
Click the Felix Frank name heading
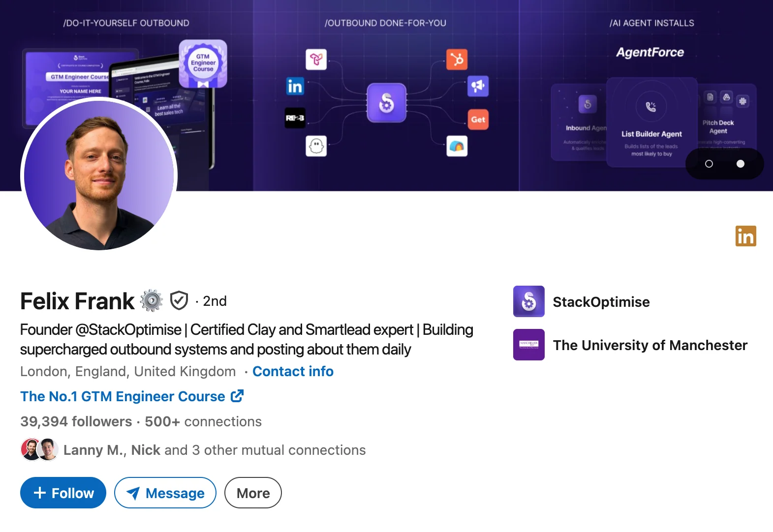(x=77, y=301)
